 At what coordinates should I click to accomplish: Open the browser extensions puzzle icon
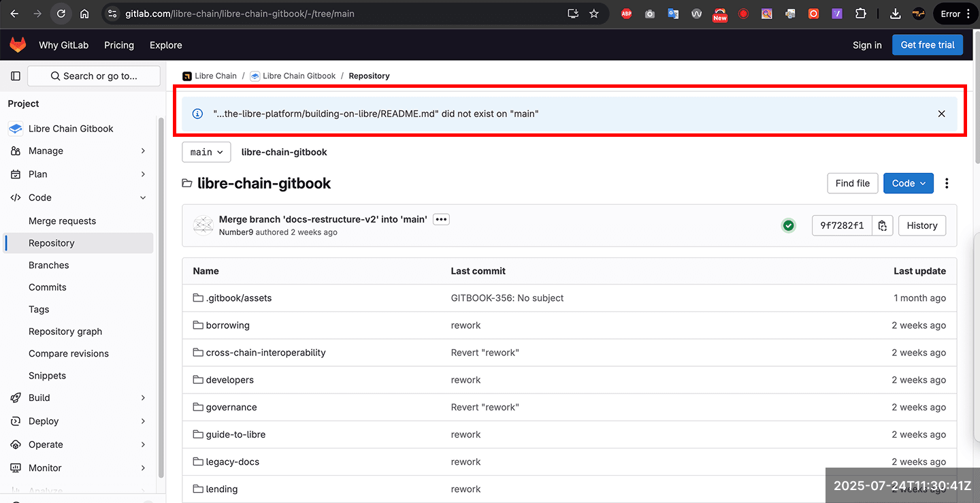(861, 14)
